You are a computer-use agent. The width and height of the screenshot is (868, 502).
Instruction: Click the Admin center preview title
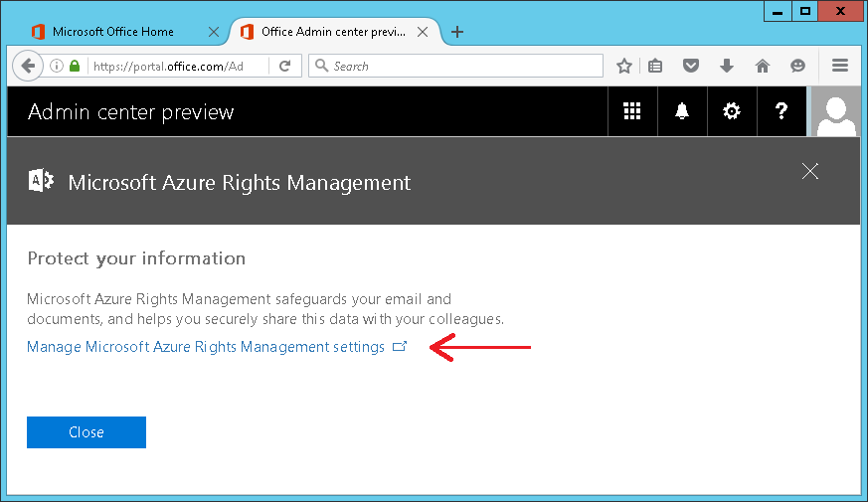pos(131,112)
